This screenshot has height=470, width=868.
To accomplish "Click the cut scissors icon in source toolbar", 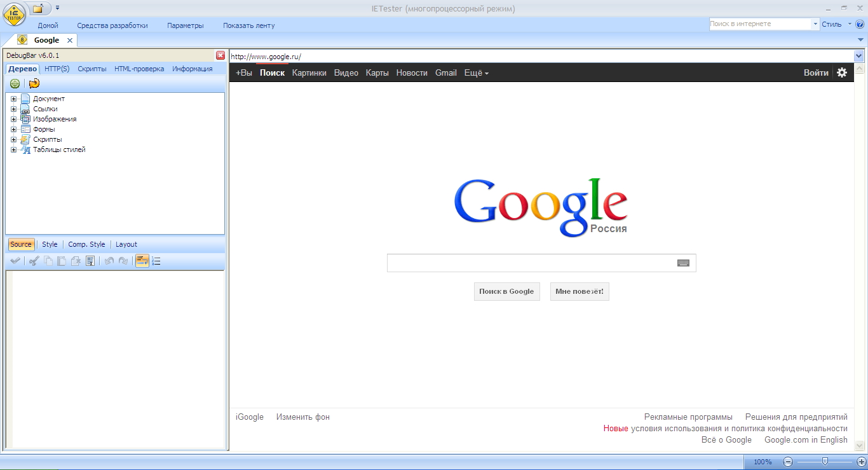I will tap(34, 261).
